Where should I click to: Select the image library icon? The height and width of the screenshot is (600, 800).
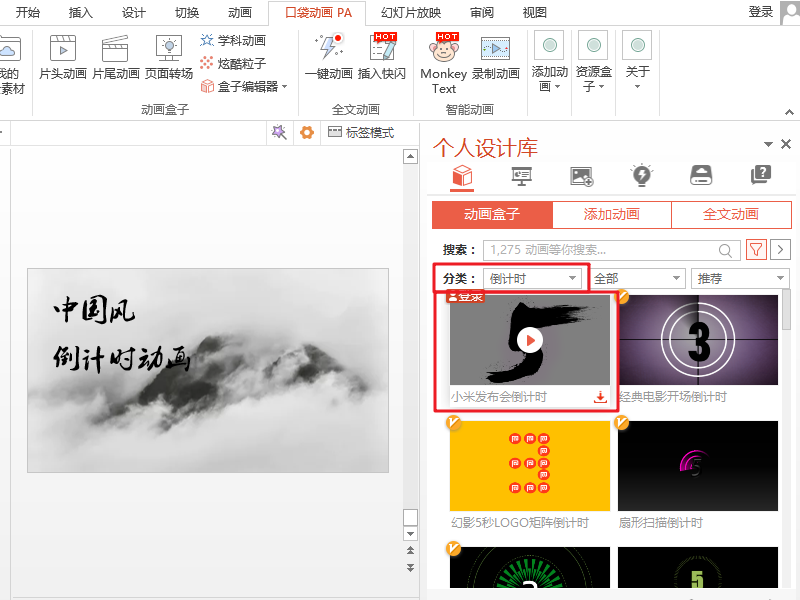pyautogui.click(x=581, y=176)
